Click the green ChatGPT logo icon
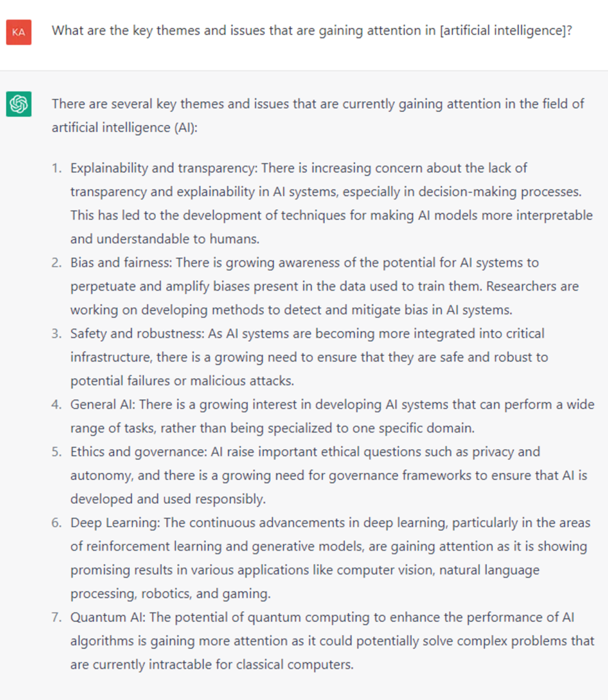Image resolution: width=608 pixels, height=700 pixels. click(x=18, y=105)
